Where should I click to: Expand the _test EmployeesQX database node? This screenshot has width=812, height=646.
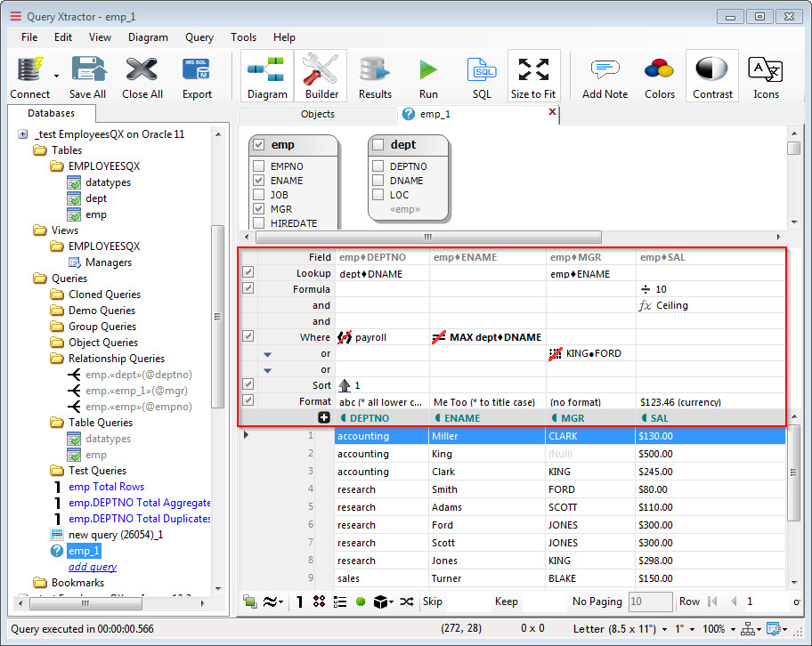pyautogui.click(x=23, y=134)
